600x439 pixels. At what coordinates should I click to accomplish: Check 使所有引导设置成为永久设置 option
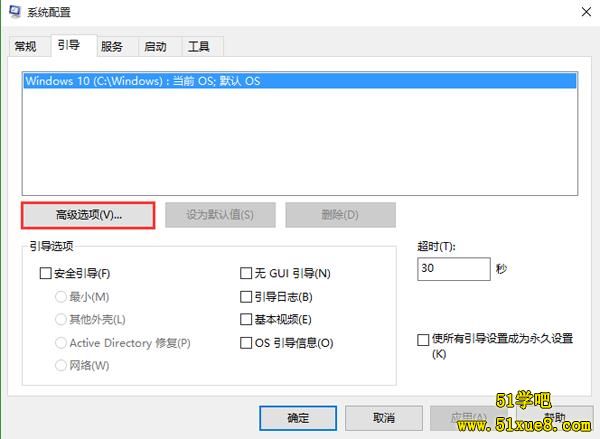tap(423, 340)
